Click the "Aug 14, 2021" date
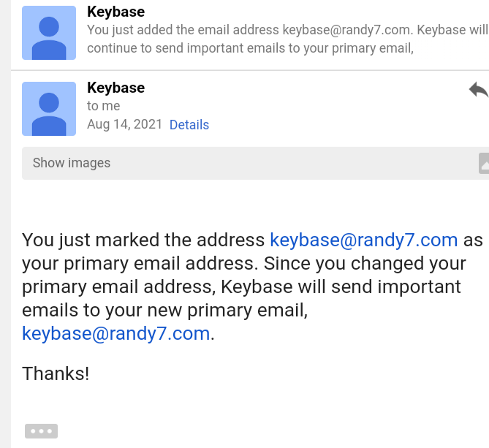The image size is (489, 448). click(124, 125)
